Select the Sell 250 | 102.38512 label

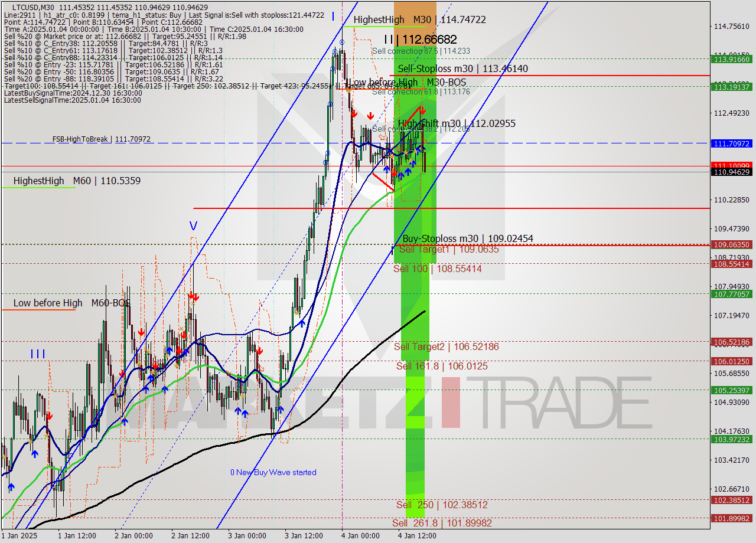[x=442, y=505]
